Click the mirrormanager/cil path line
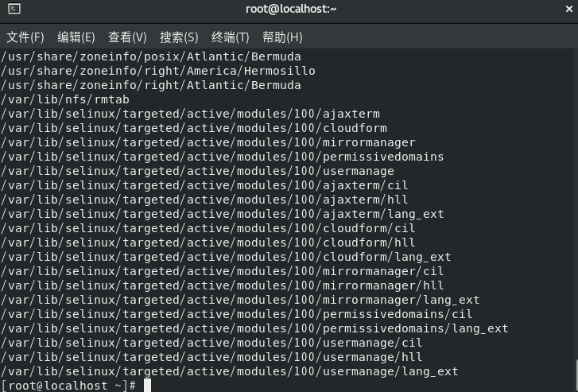The width and height of the screenshot is (578, 392). click(x=223, y=272)
